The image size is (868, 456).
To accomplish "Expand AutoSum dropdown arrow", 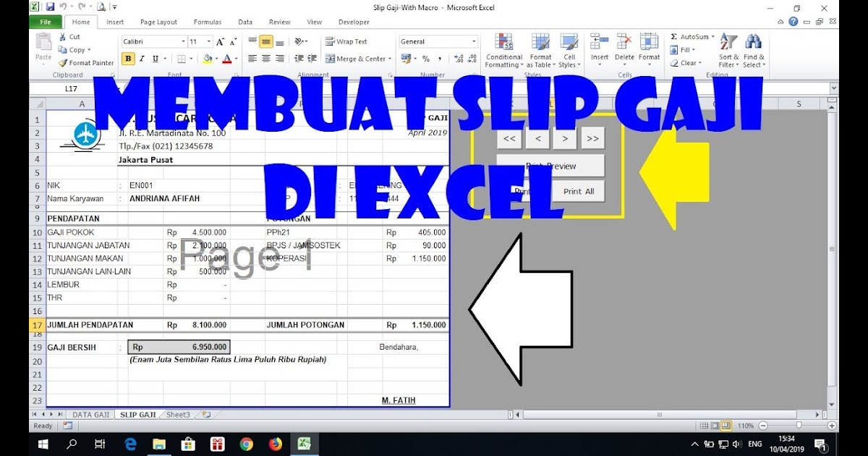I will (712, 37).
